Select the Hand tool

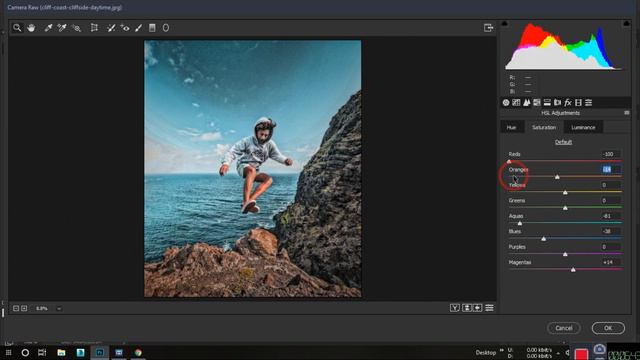point(31,28)
